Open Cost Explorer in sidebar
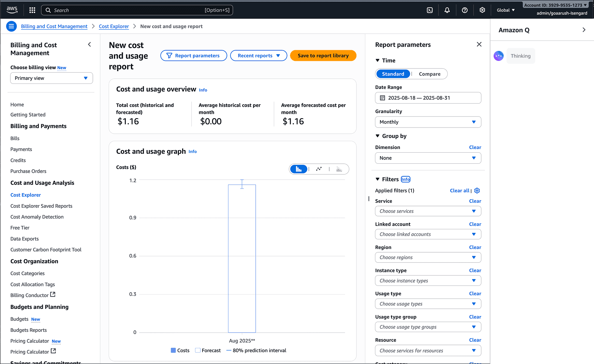This screenshot has width=594, height=364. pos(26,195)
